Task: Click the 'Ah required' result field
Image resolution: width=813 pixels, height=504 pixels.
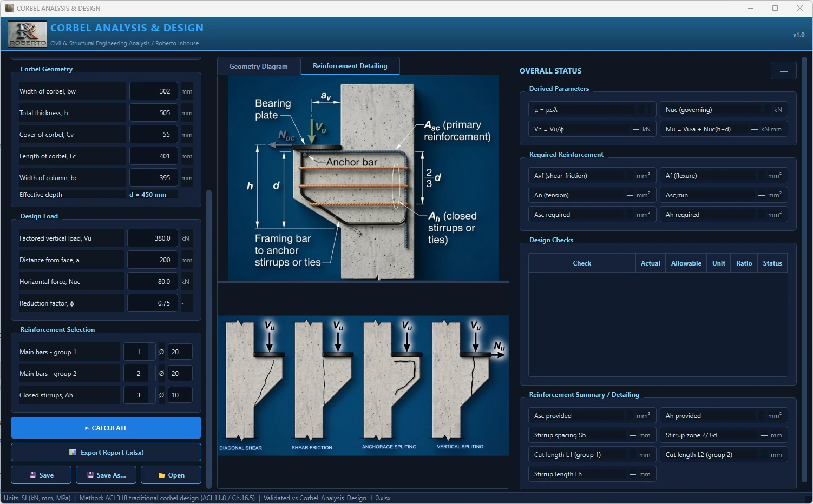Action: point(724,215)
